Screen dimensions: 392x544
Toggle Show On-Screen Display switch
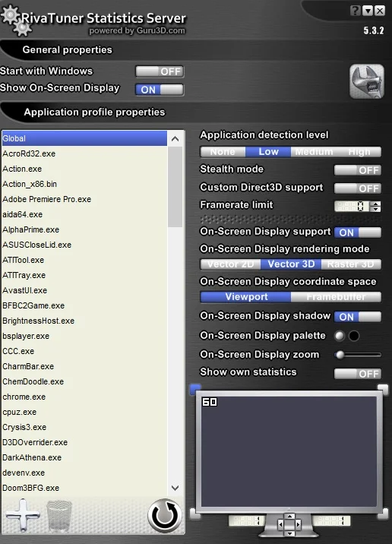(160, 90)
